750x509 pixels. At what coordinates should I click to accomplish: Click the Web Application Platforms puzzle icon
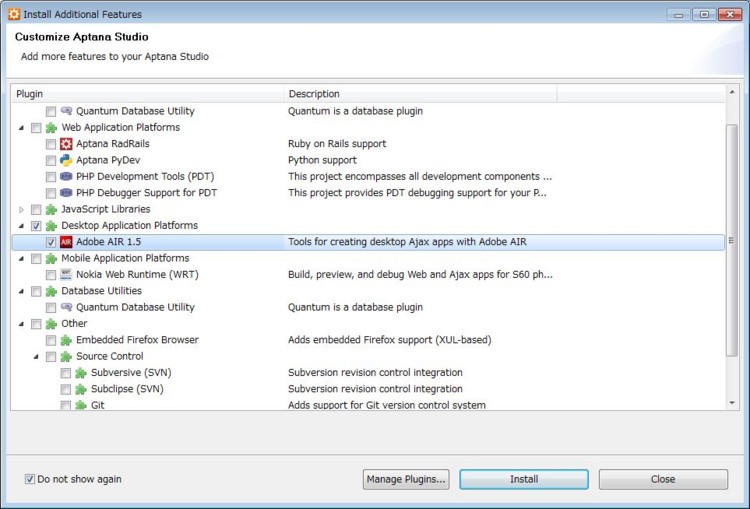coord(51,128)
